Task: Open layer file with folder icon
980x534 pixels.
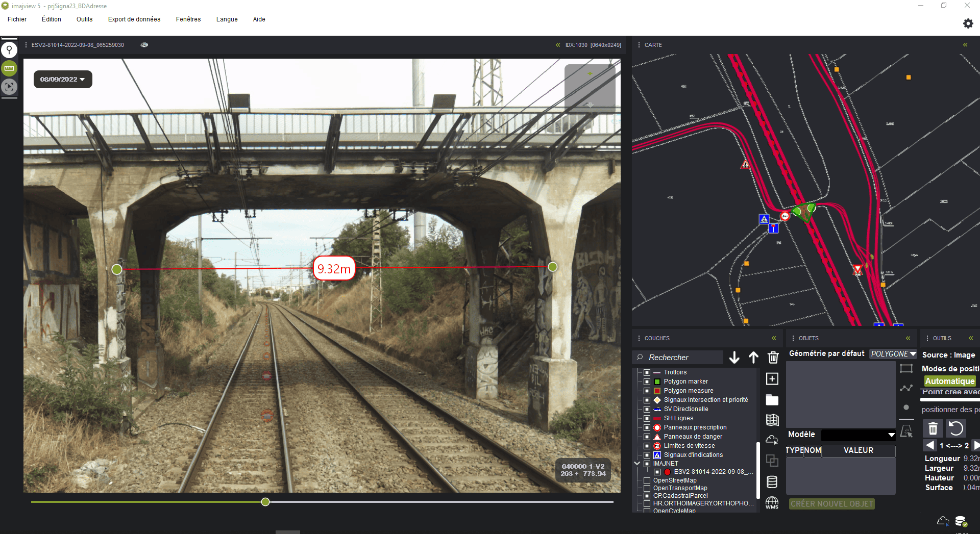Action: coord(772,400)
